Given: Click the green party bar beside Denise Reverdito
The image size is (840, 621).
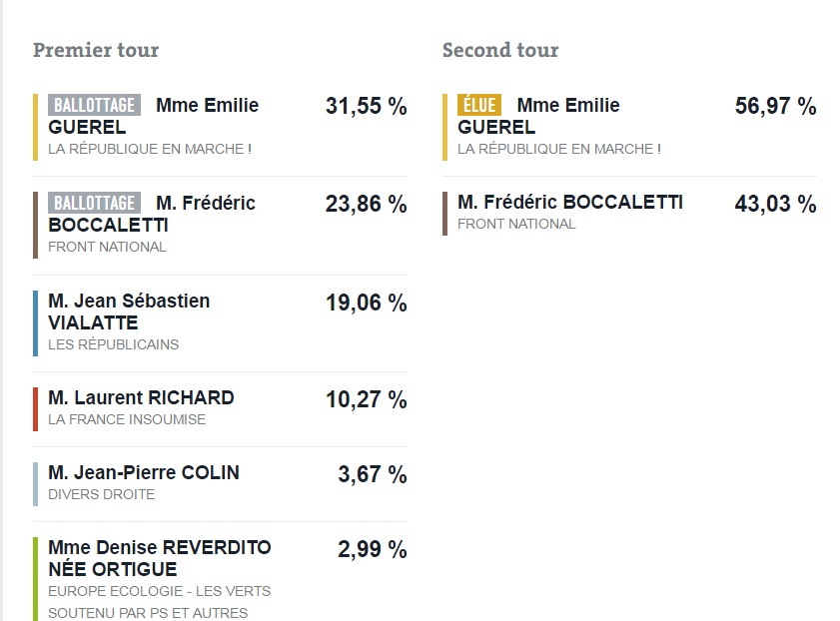Looking at the screenshot, I should [x=36, y=579].
